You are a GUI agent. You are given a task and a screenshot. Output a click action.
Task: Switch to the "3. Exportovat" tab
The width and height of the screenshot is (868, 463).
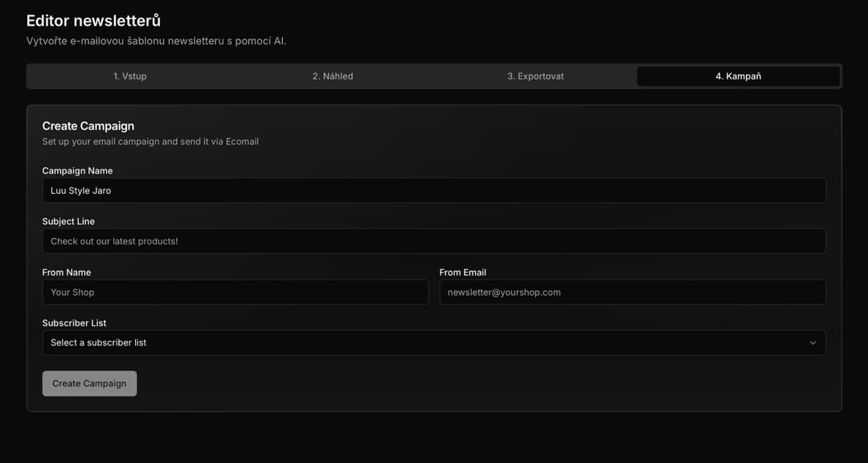tap(535, 76)
